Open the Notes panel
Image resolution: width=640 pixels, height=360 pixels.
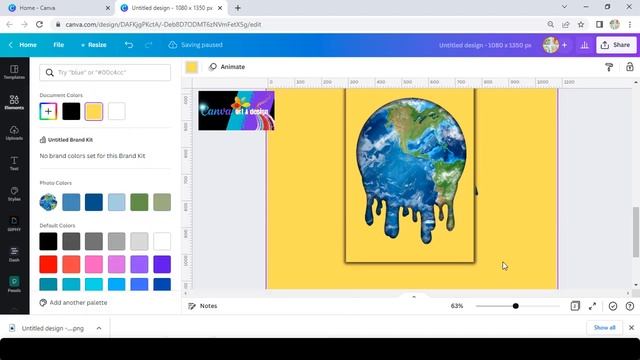pyautogui.click(x=203, y=306)
